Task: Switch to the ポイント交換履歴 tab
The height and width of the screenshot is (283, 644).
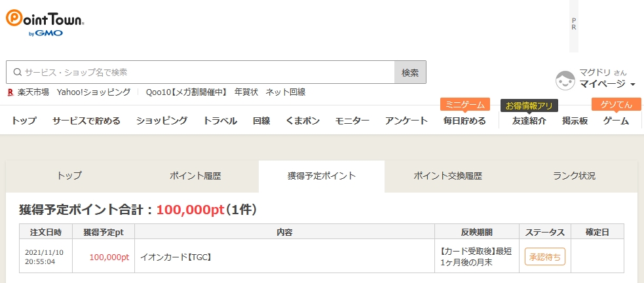Action: [x=448, y=176]
